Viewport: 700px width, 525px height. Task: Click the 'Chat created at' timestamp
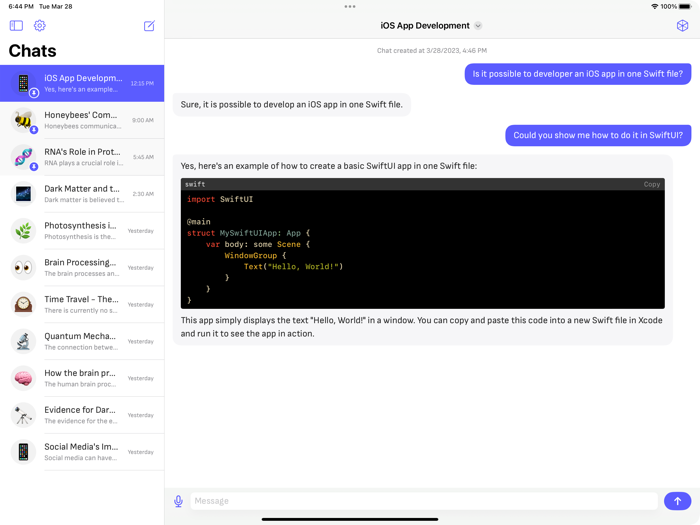pos(432,50)
